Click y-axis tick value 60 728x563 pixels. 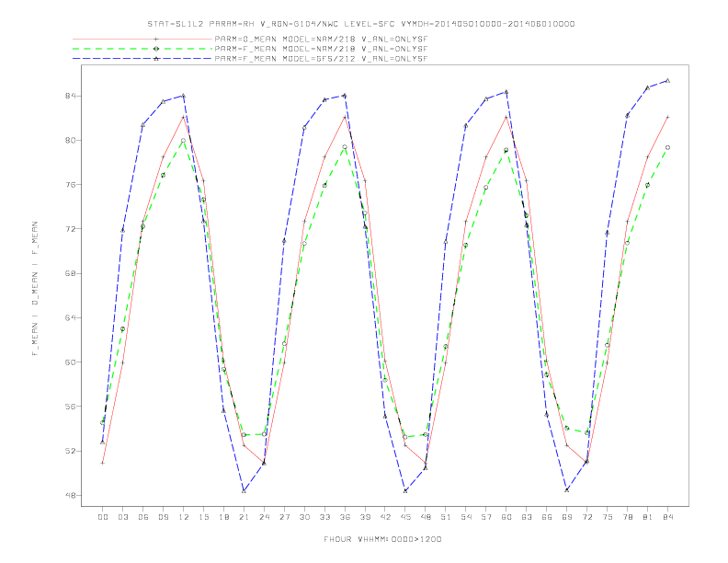pos(70,362)
